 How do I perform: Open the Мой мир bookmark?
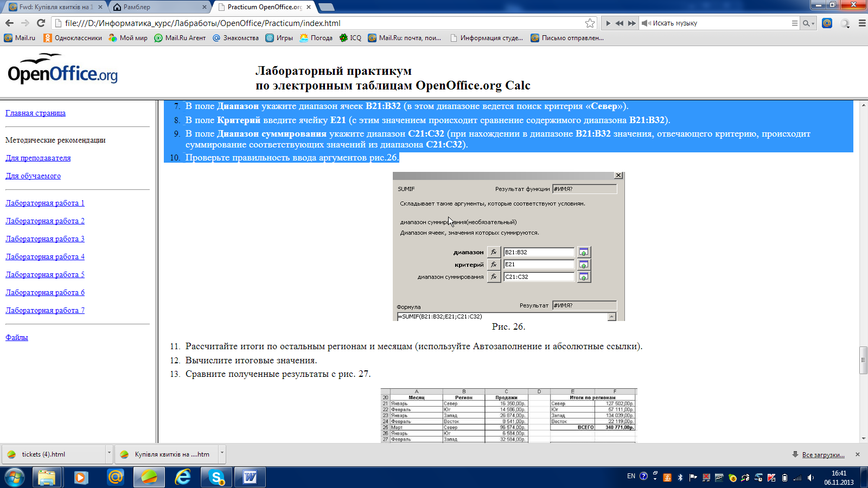click(128, 38)
